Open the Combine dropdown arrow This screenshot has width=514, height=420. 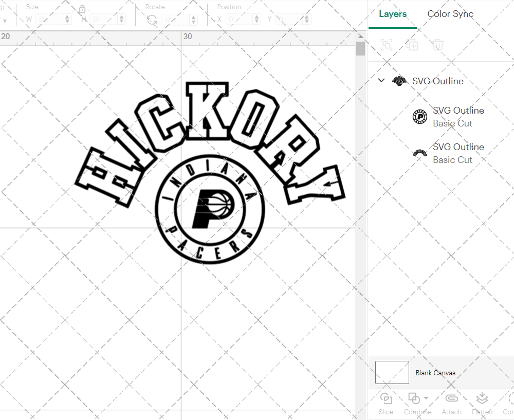pyautogui.click(x=426, y=398)
